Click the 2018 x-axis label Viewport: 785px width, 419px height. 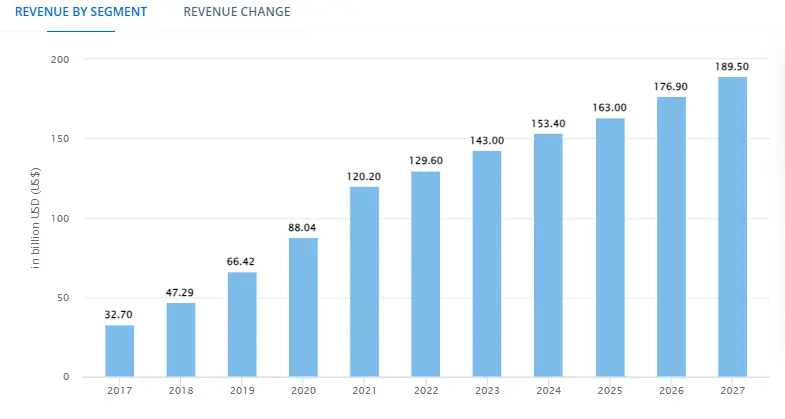point(181,390)
